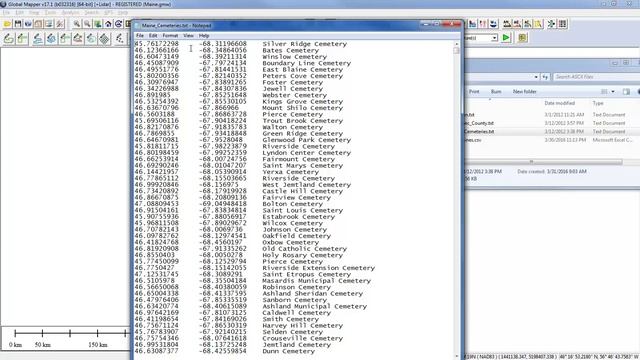The image size is (640, 360).
Task: Click Print in Explorer toolbar
Action: (x=474, y=91)
